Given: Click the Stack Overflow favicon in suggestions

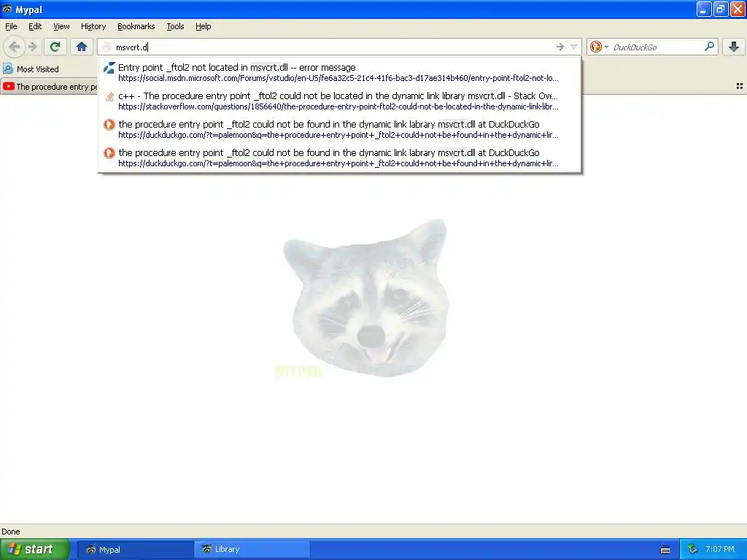Looking at the screenshot, I should tap(109, 96).
